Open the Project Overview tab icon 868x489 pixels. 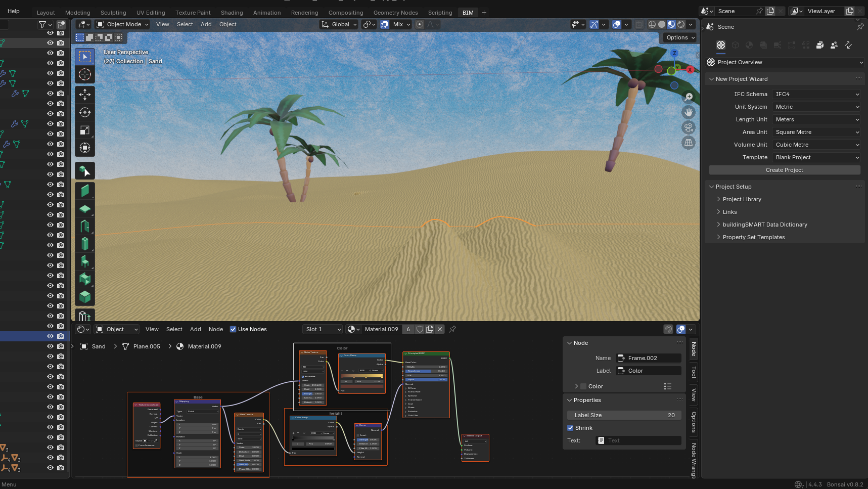(721, 45)
